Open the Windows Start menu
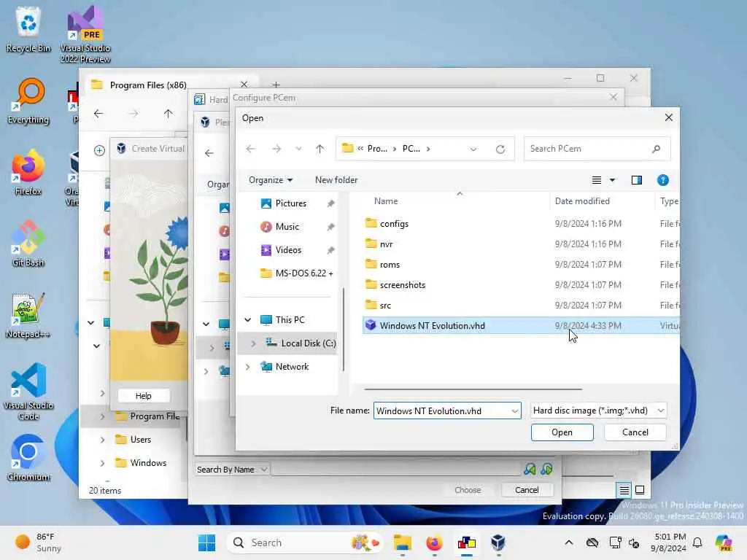The image size is (747, 560). [206, 542]
